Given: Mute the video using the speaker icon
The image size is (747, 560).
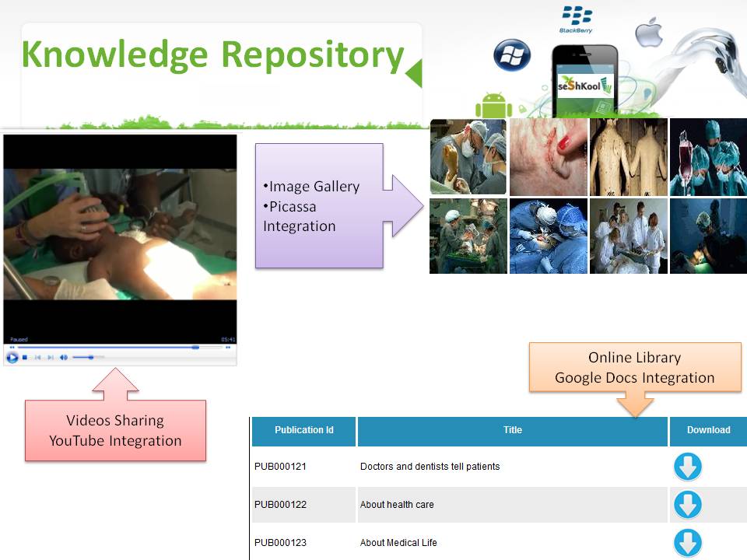Looking at the screenshot, I should tap(64, 358).
